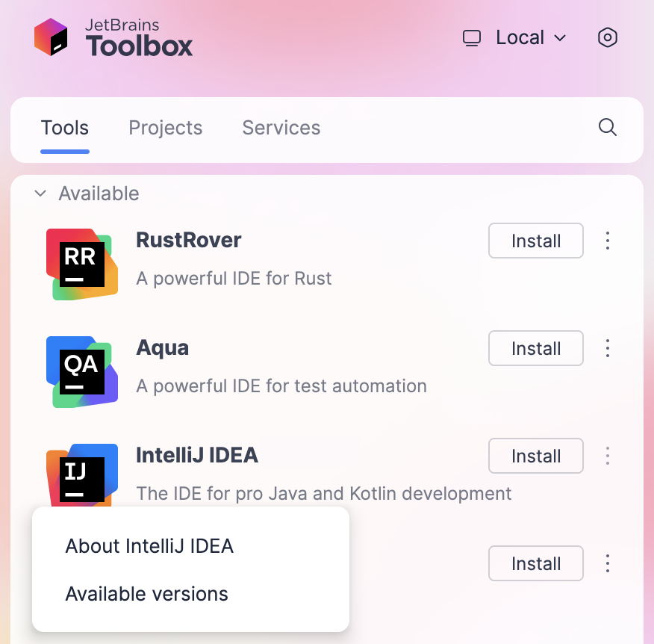Screen dimensions: 654x644
Task: Expand the chevron next to Local
Action: (x=560, y=38)
